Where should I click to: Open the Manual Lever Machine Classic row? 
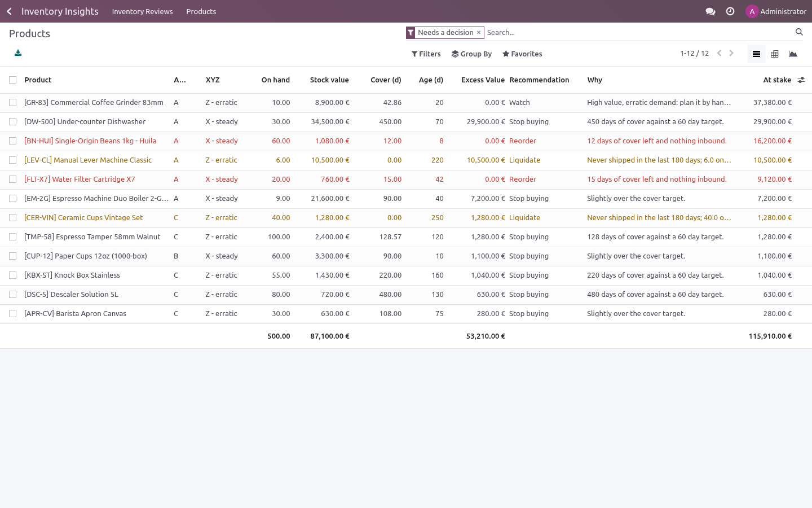[x=406, y=160]
